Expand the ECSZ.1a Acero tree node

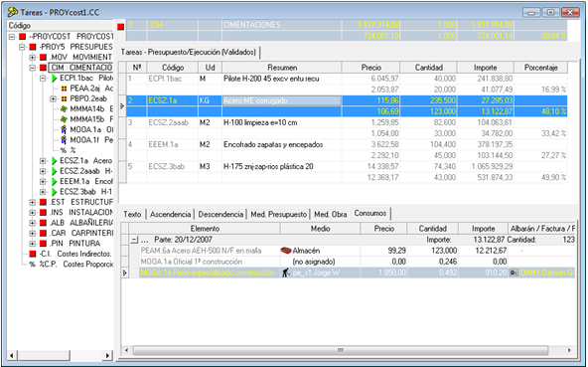(43, 161)
